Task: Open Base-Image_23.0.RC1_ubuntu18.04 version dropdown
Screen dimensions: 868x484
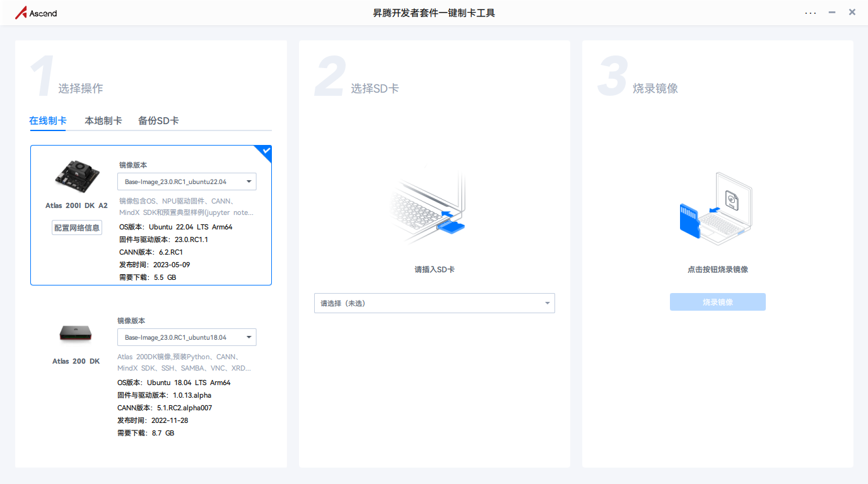Action: (187, 337)
